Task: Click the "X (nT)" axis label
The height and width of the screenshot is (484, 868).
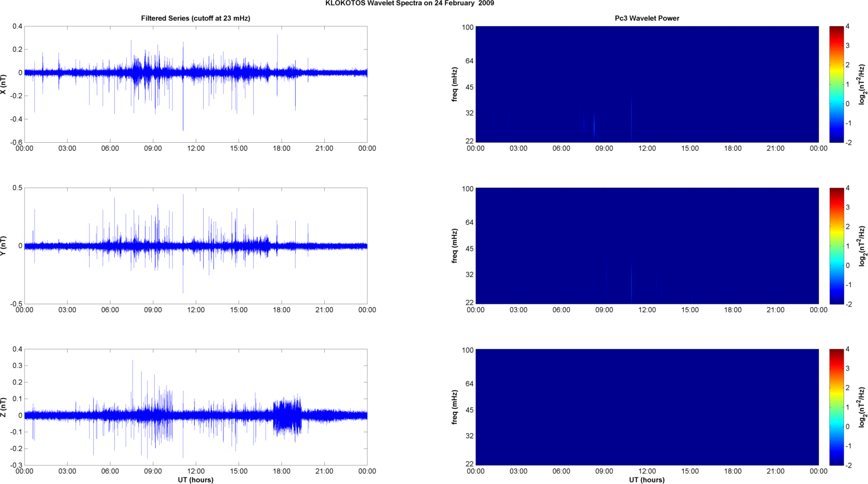Action: (3, 84)
